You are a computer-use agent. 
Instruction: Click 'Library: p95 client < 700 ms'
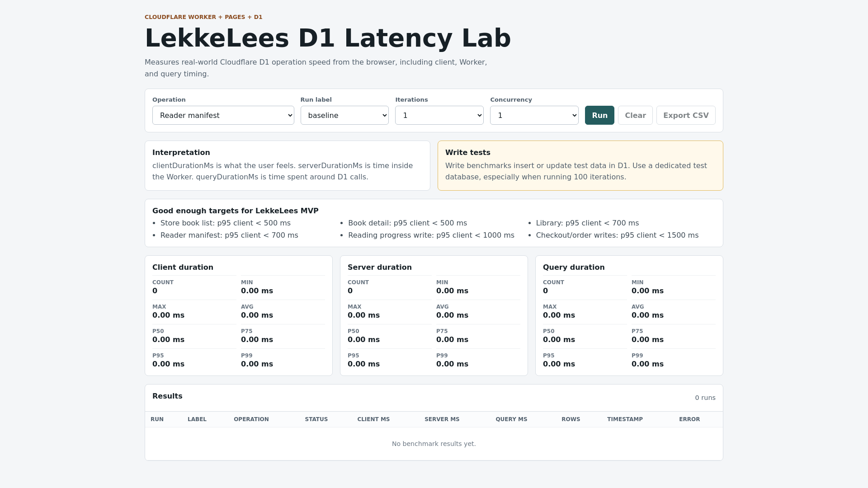pyautogui.click(x=587, y=223)
